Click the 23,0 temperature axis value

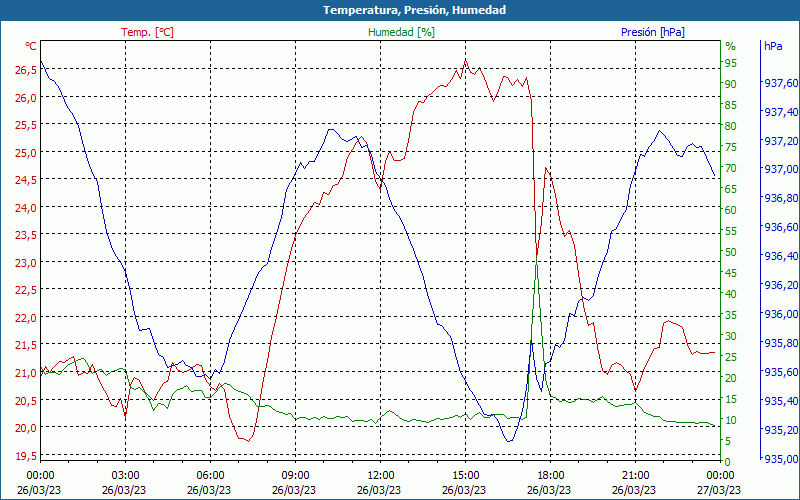point(26,263)
